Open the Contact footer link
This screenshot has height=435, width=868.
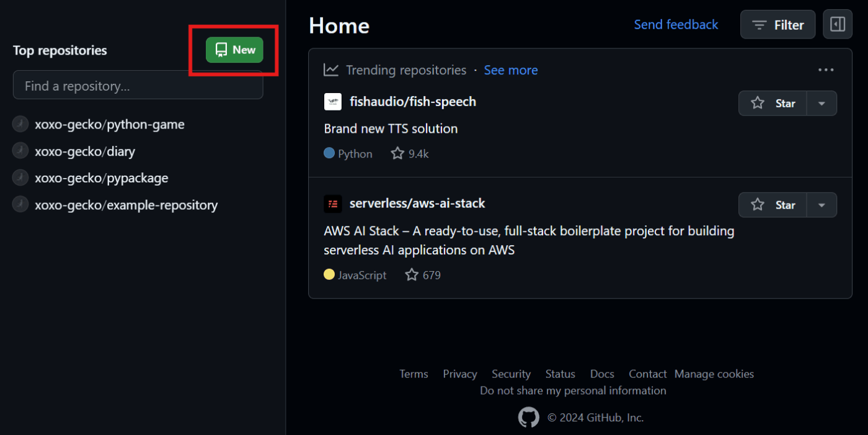pyautogui.click(x=647, y=374)
